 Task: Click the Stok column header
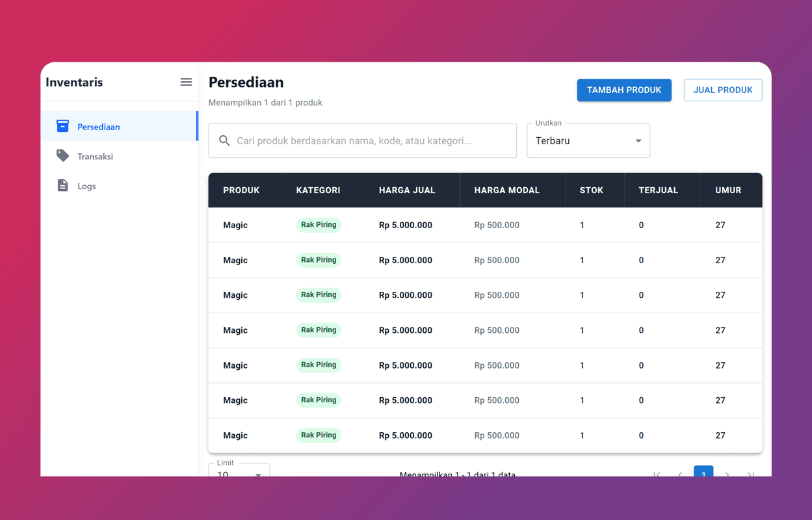[591, 190]
